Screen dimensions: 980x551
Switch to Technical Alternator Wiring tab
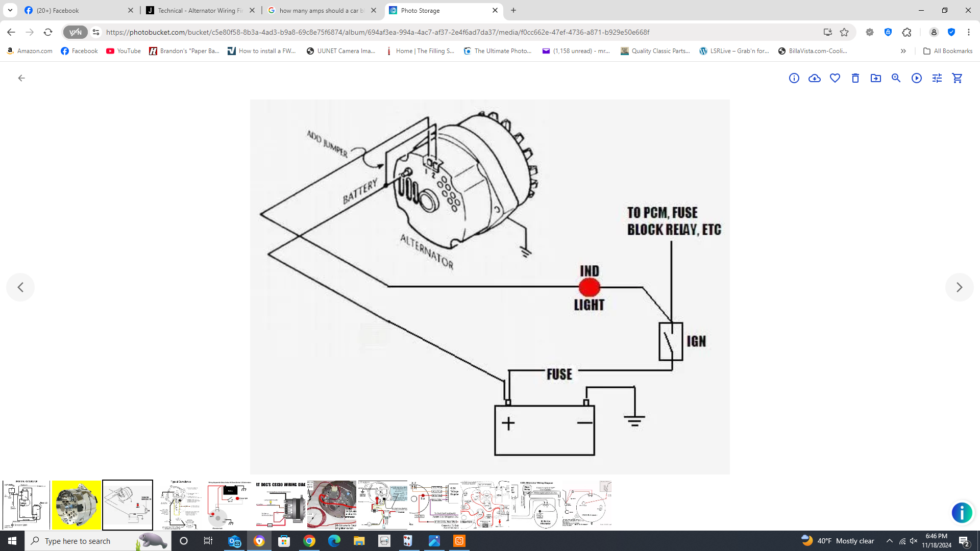point(199,10)
